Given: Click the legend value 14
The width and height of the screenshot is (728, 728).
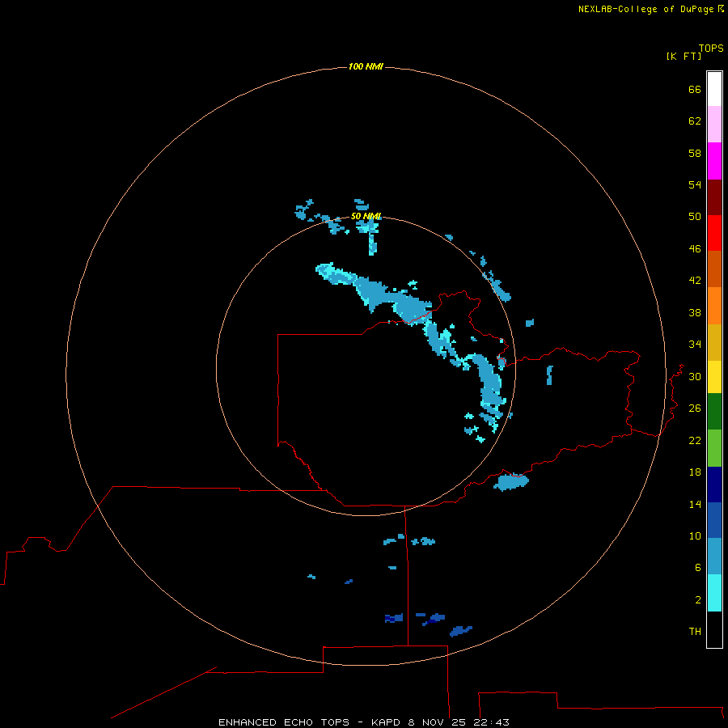Looking at the screenshot, I should pyautogui.click(x=695, y=505).
